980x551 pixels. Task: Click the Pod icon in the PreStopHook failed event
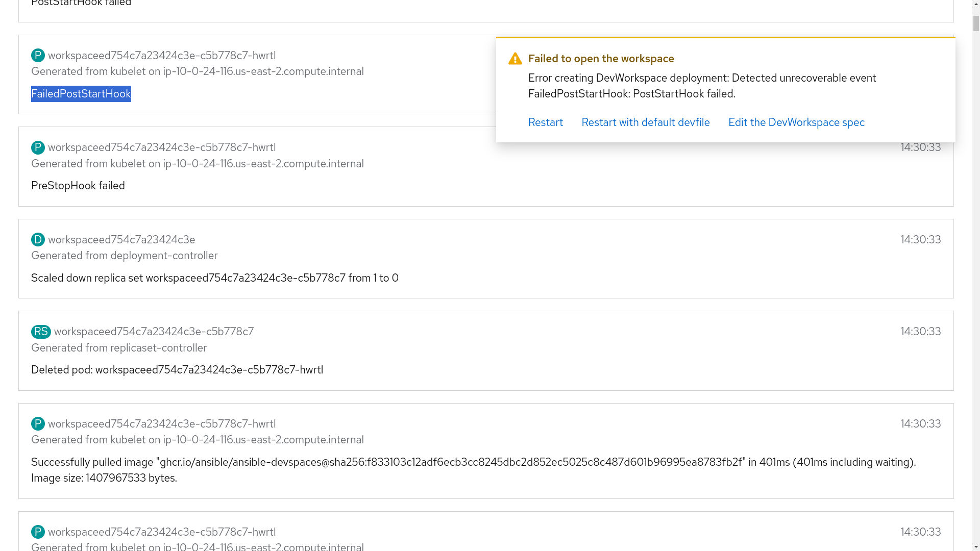[38, 147]
